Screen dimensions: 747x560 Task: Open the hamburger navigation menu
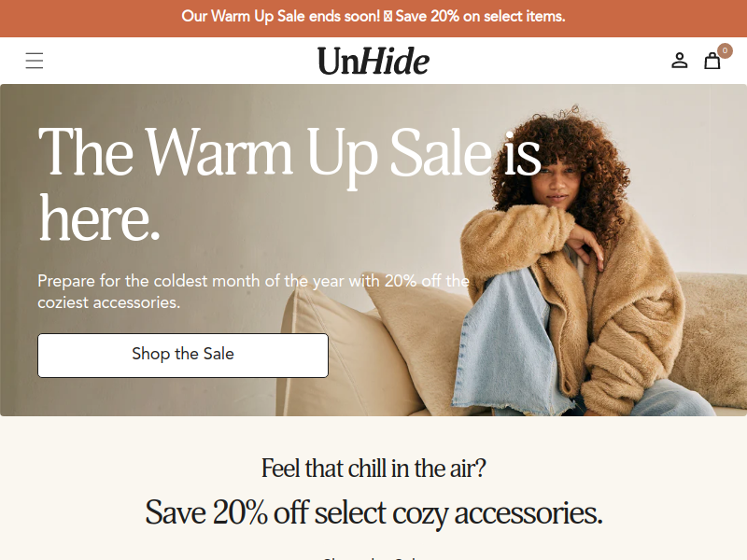click(x=35, y=61)
